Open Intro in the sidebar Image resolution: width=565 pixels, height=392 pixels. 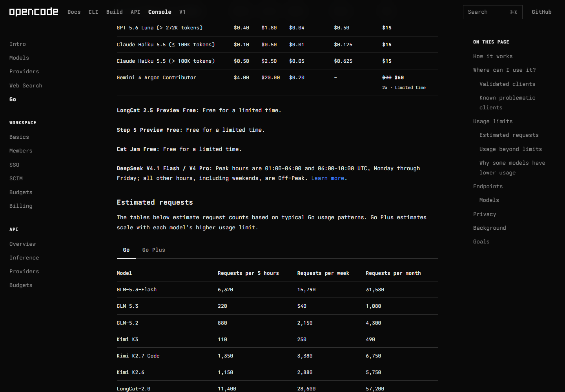pyautogui.click(x=18, y=44)
